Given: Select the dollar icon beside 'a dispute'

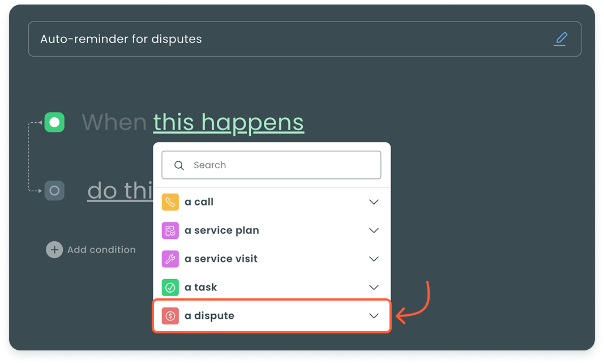Looking at the screenshot, I should 170,316.
